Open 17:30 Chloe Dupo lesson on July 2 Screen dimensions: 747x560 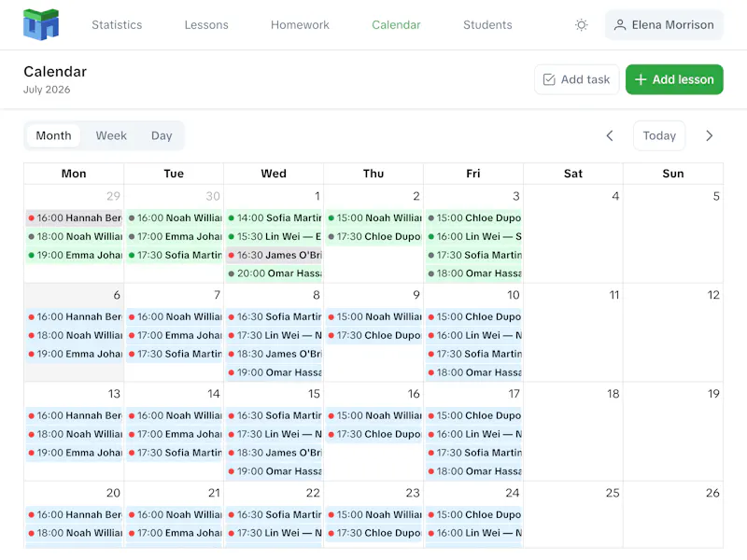point(374,237)
